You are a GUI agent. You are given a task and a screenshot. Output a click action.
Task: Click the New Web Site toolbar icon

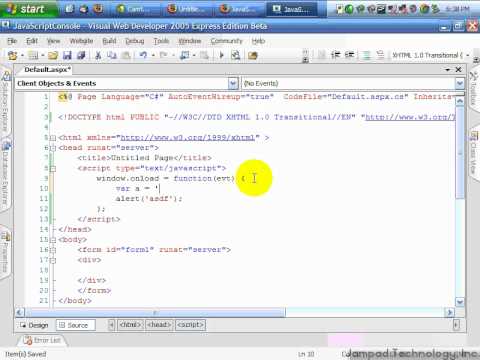click(12, 55)
